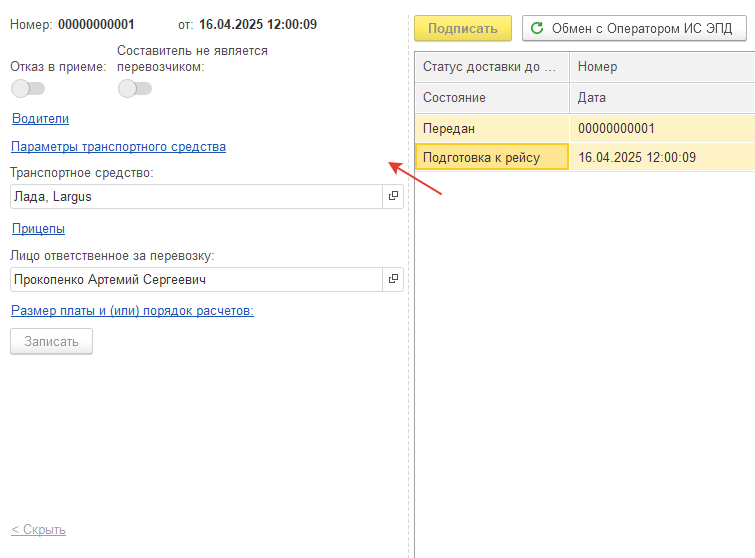Expand the Прицепы section
755x558 pixels.
pyautogui.click(x=38, y=228)
